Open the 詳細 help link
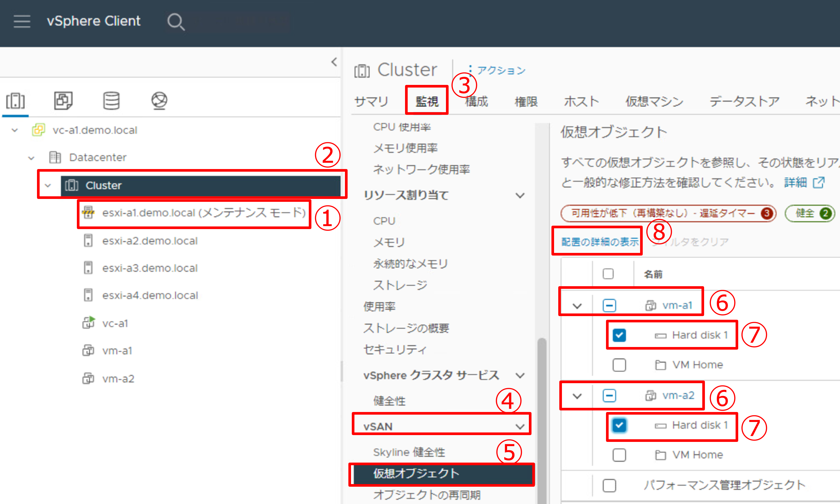Viewport: 840px width, 504px height. [x=795, y=182]
